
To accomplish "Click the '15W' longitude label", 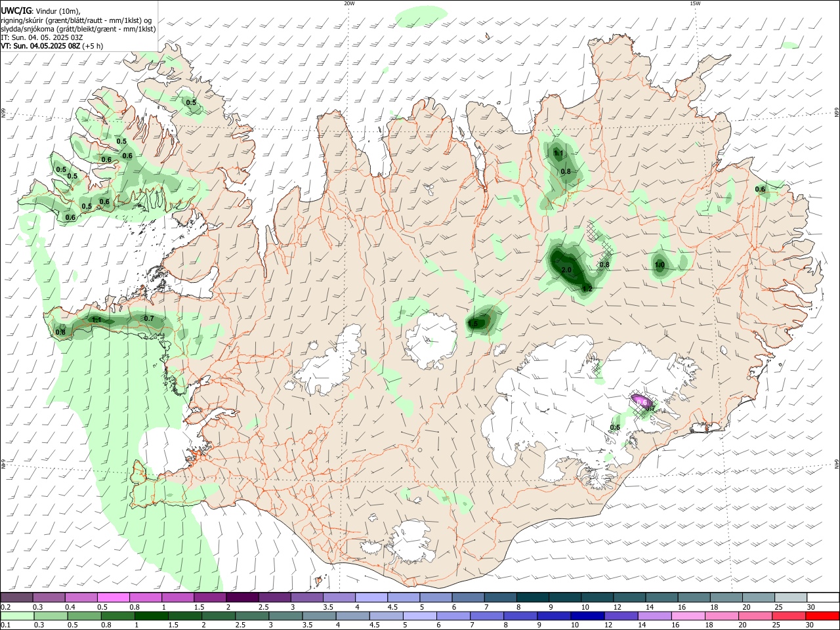I will click(x=694, y=3).
